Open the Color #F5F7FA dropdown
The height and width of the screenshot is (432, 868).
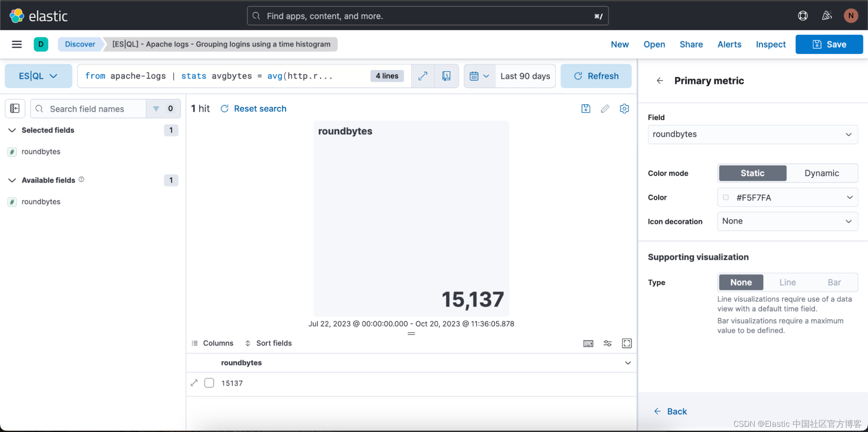pos(787,197)
